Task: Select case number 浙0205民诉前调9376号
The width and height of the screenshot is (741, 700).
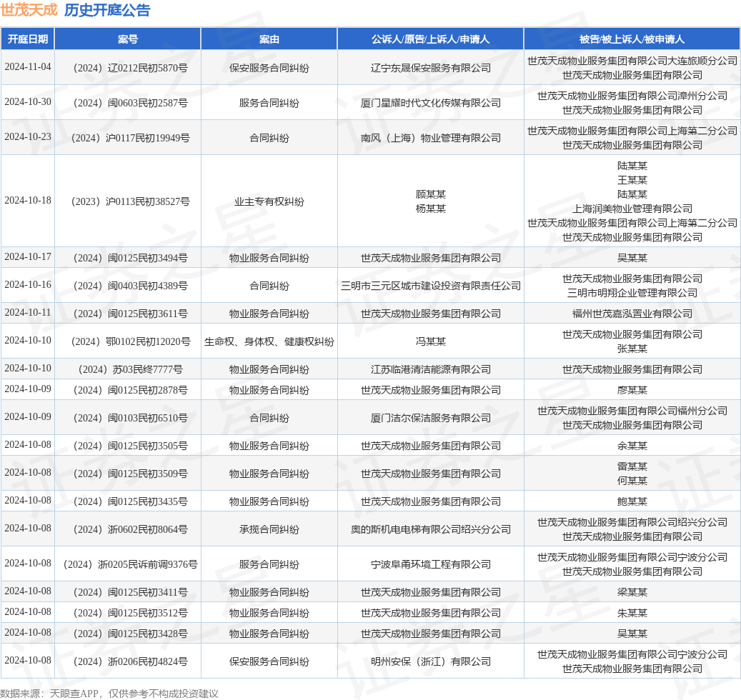Action: point(131,564)
